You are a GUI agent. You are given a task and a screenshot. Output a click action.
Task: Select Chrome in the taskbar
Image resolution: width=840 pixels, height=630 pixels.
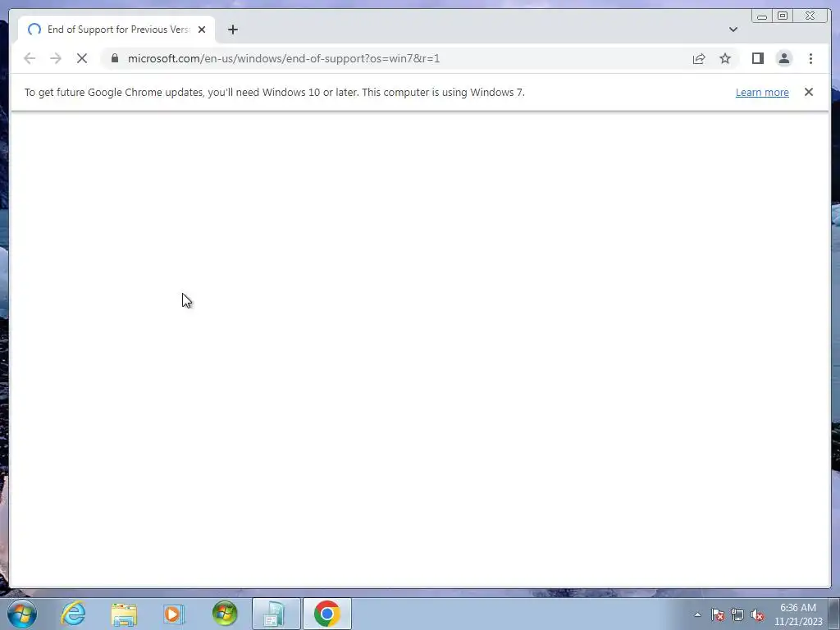(327, 614)
